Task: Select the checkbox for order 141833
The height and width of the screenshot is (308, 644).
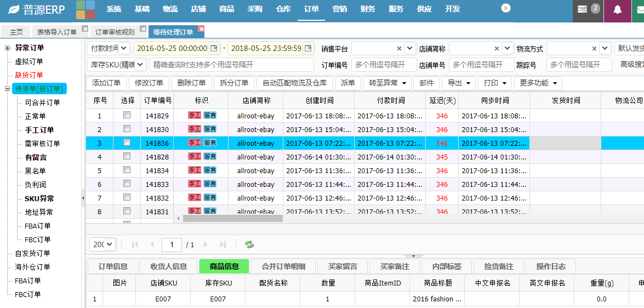Action: [127, 184]
